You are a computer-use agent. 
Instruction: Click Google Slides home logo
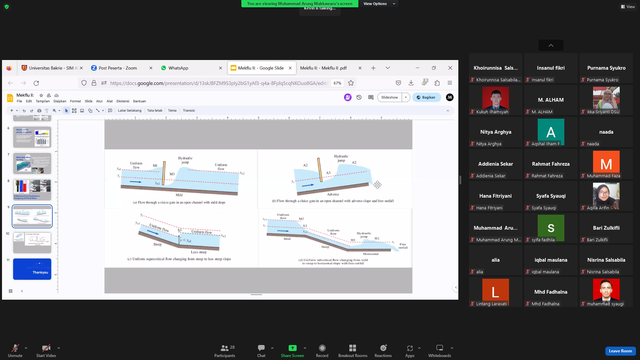click(x=10, y=98)
